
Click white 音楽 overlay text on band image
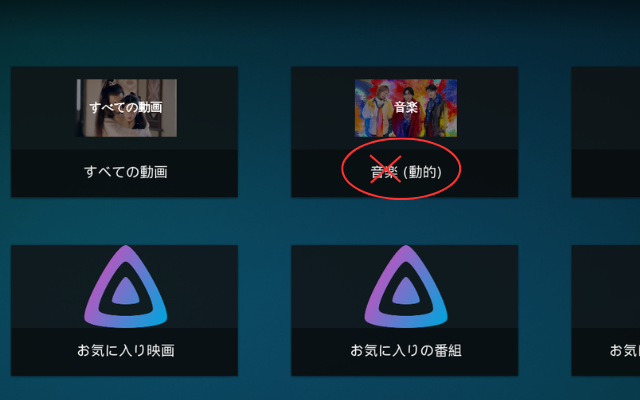pos(406,108)
